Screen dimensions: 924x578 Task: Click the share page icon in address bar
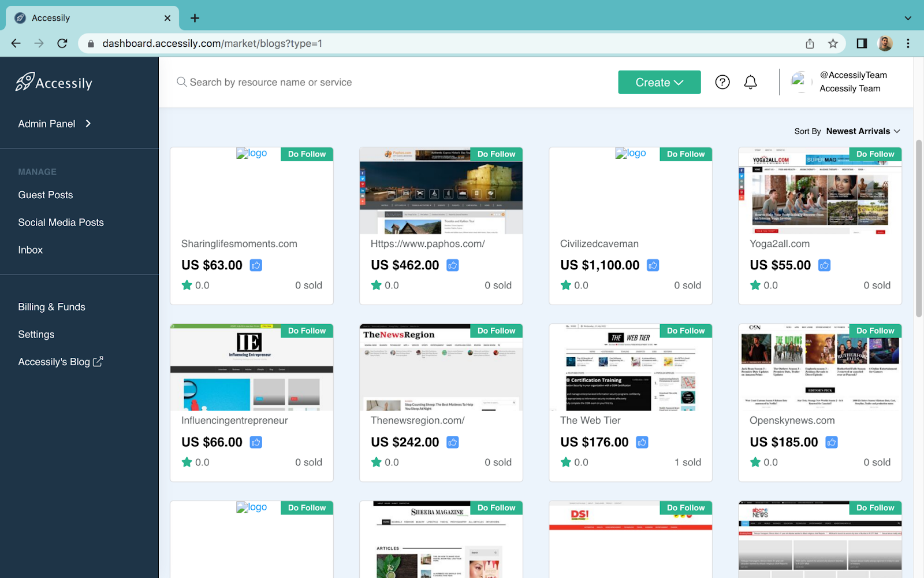coord(810,43)
